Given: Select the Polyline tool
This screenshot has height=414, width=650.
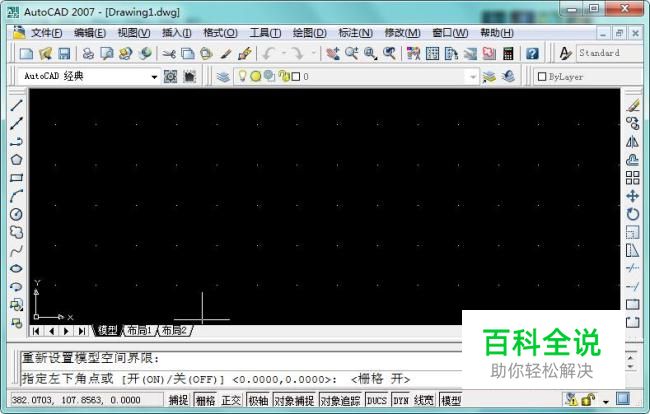Looking at the screenshot, I should tap(16, 142).
